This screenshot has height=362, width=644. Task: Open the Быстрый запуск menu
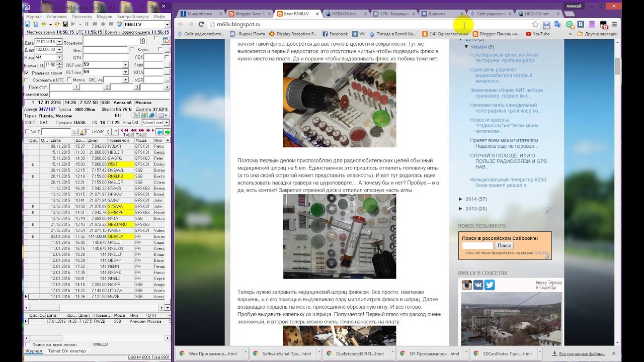click(133, 17)
